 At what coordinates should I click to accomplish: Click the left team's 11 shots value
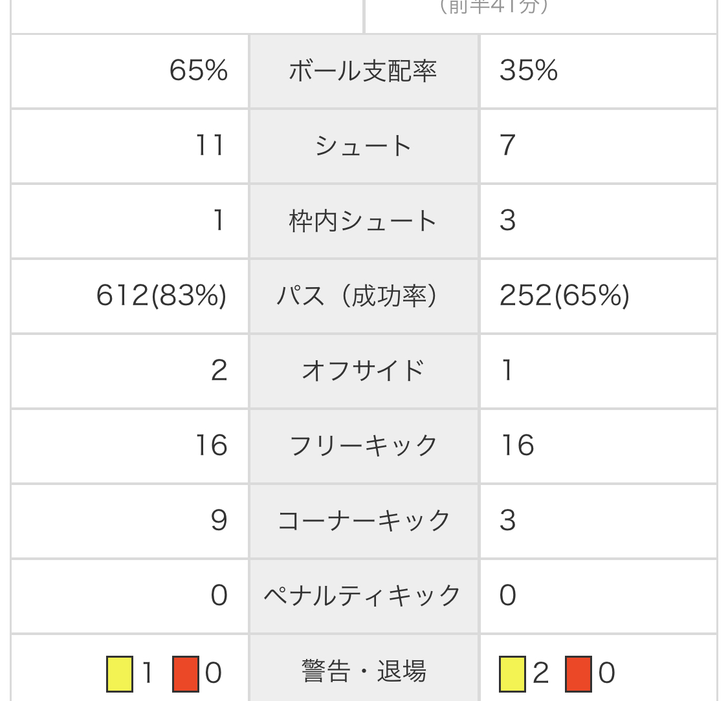[211, 146]
